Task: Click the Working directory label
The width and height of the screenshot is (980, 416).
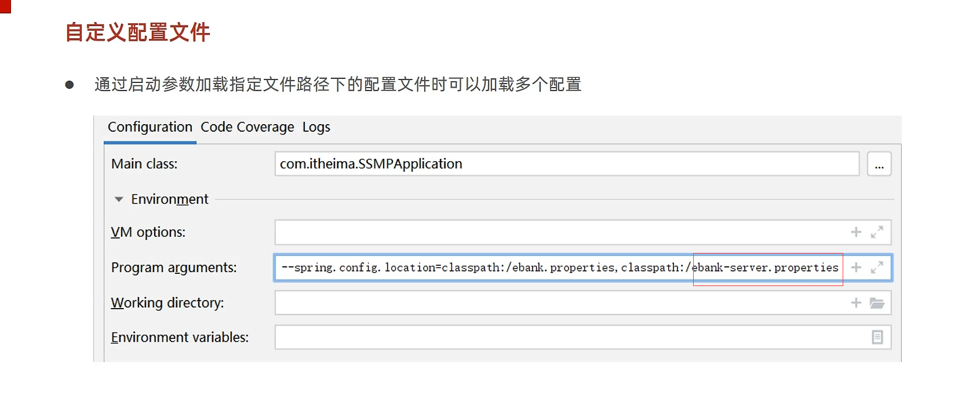Action: click(x=167, y=303)
